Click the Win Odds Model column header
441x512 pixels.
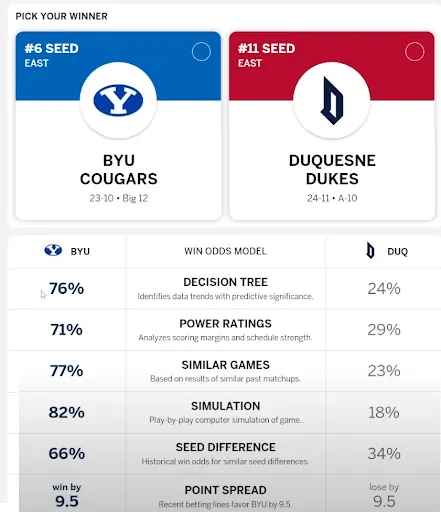(225, 251)
